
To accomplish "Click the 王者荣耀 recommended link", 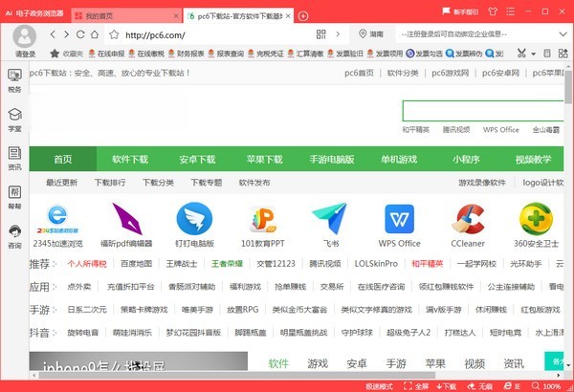I will [x=227, y=264].
